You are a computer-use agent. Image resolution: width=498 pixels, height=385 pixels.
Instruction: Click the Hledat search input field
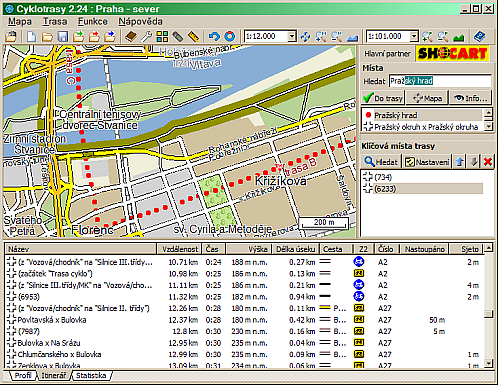(x=440, y=81)
